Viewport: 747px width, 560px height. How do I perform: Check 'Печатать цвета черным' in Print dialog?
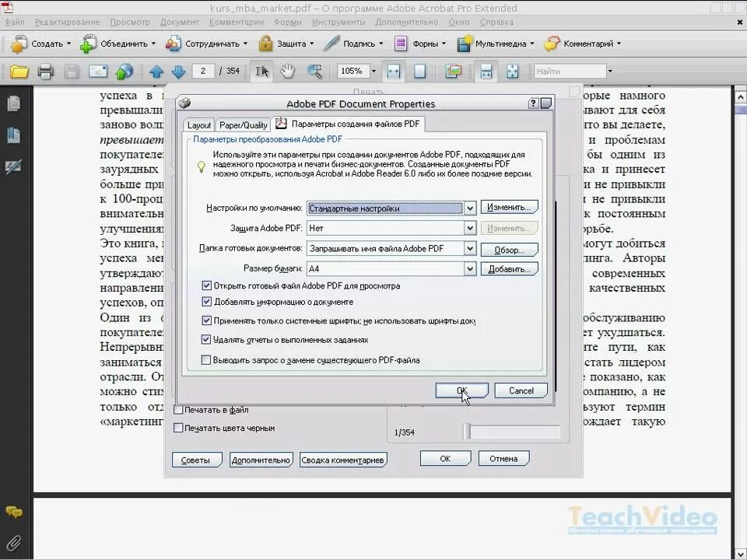coord(178,428)
